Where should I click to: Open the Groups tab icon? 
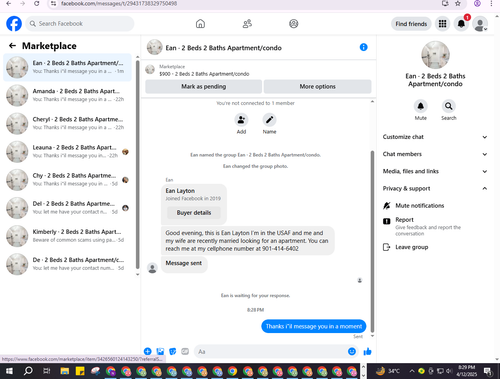coord(293,24)
